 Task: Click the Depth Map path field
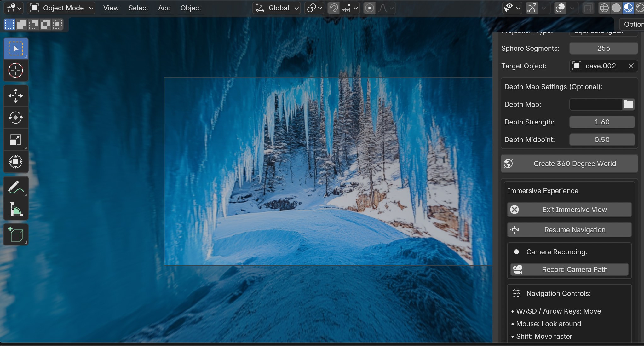click(595, 104)
